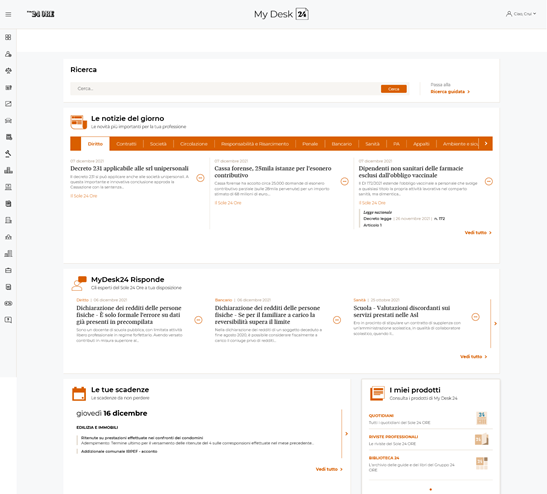Image resolution: width=547 pixels, height=494 pixels.
Task: Click round icon on familiare a carico question
Action: [337, 320]
